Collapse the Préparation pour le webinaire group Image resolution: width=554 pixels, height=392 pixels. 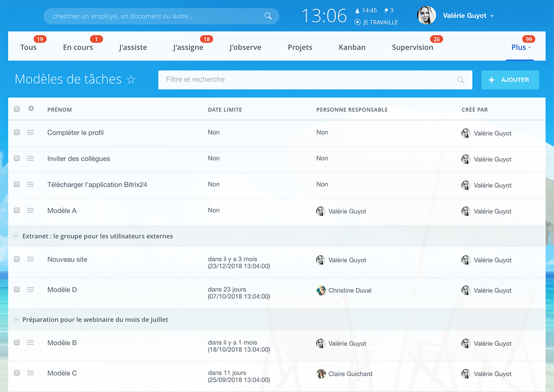click(x=16, y=320)
